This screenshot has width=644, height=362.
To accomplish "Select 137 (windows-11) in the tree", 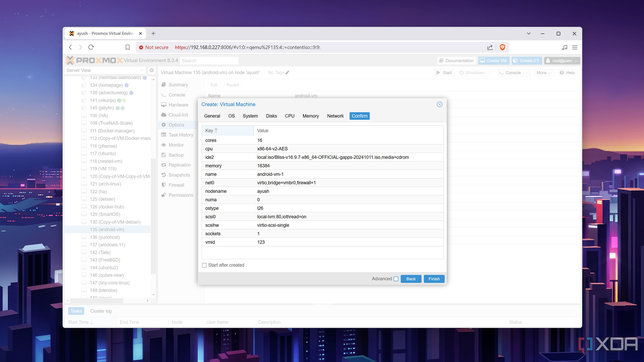I will point(108,245).
